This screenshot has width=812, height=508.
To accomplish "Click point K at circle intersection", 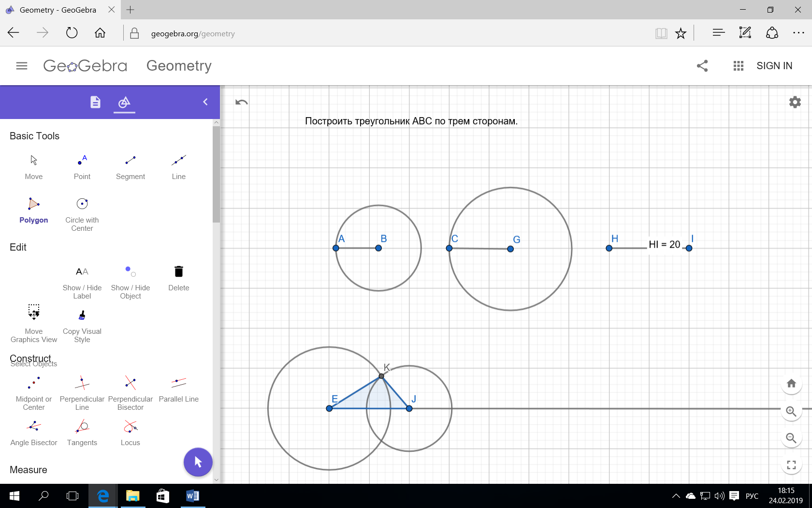I will pos(381,376).
